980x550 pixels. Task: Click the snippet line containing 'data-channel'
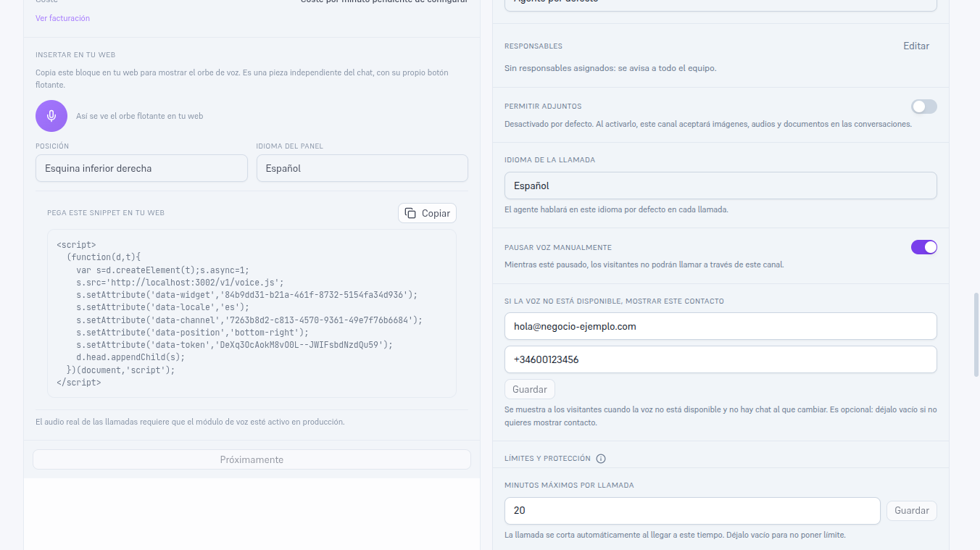[249, 320]
